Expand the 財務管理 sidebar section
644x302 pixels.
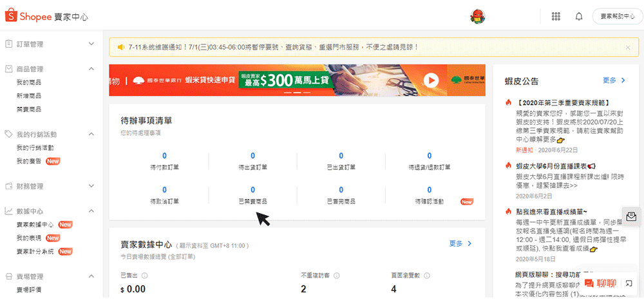coord(91,186)
